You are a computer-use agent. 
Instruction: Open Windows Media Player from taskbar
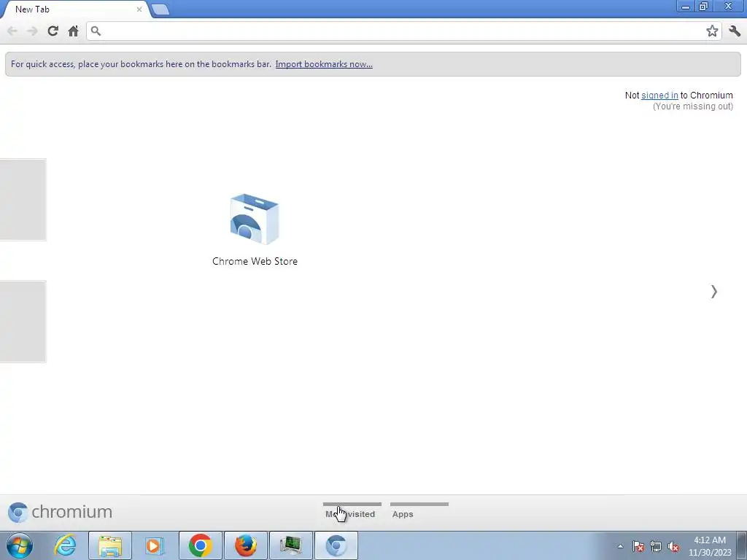(x=155, y=545)
